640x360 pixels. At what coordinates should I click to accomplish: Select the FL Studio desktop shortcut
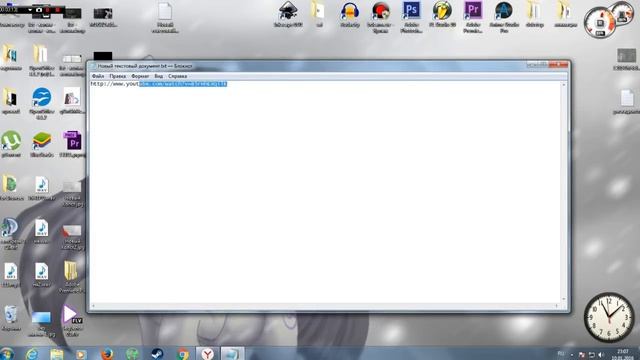point(442,15)
